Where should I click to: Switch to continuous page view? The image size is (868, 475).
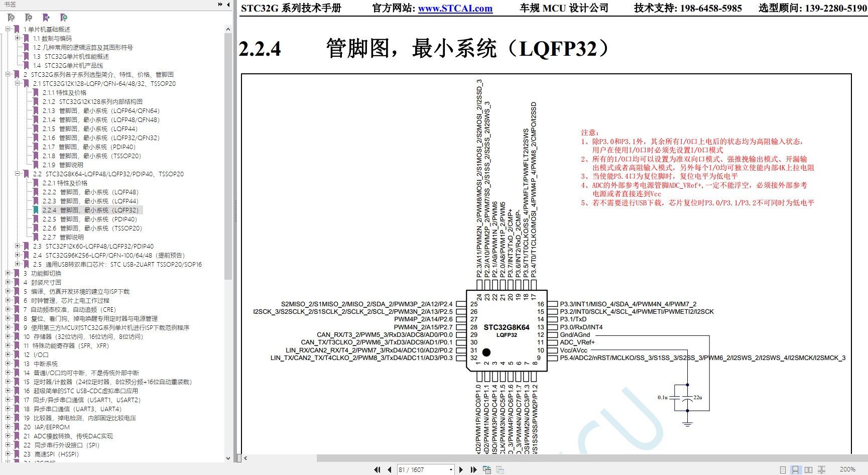click(796, 470)
